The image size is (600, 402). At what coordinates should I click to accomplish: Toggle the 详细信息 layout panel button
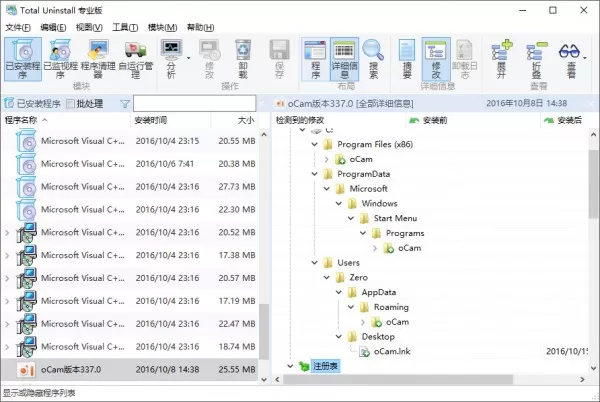(x=344, y=59)
